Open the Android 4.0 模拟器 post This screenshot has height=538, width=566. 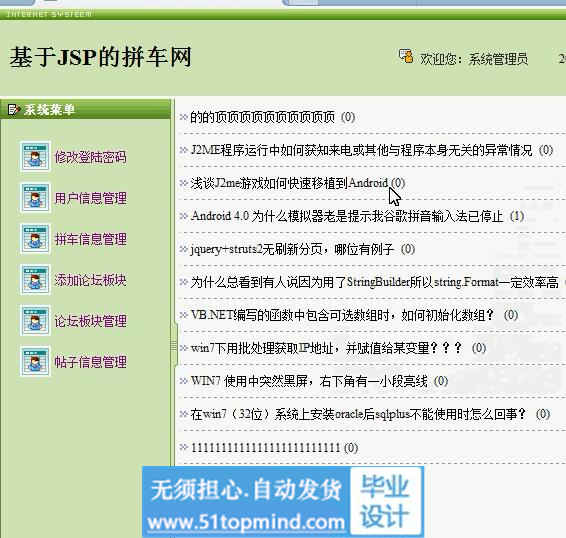click(x=347, y=216)
